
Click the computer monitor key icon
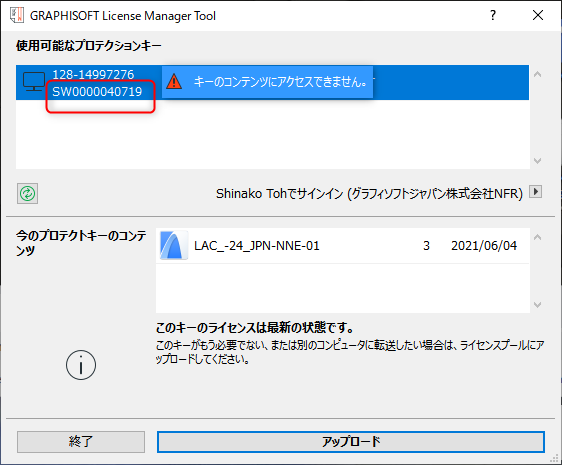click(x=34, y=82)
